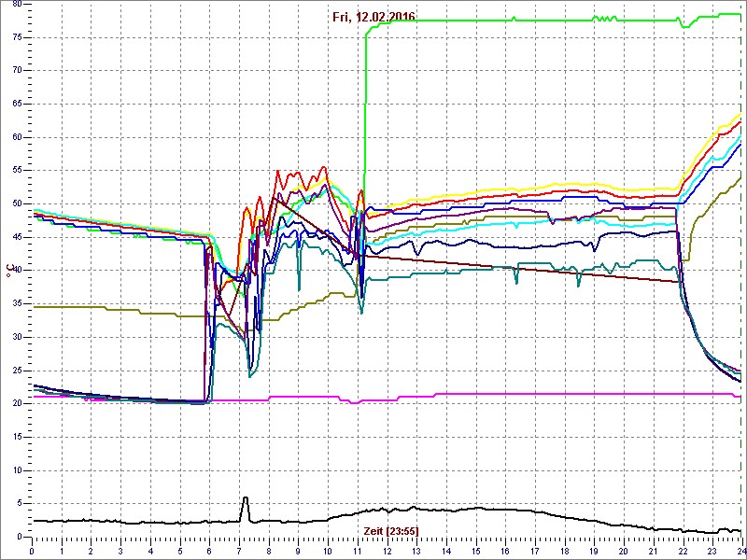
Task: Select the '45' temperature axis value
Action: pyautogui.click(x=17, y=237)
